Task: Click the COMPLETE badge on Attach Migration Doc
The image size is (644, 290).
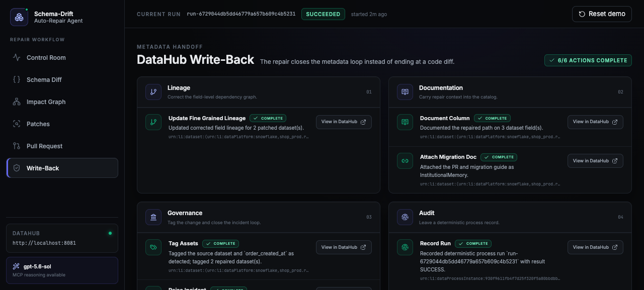Action: [x=499, y=157]
